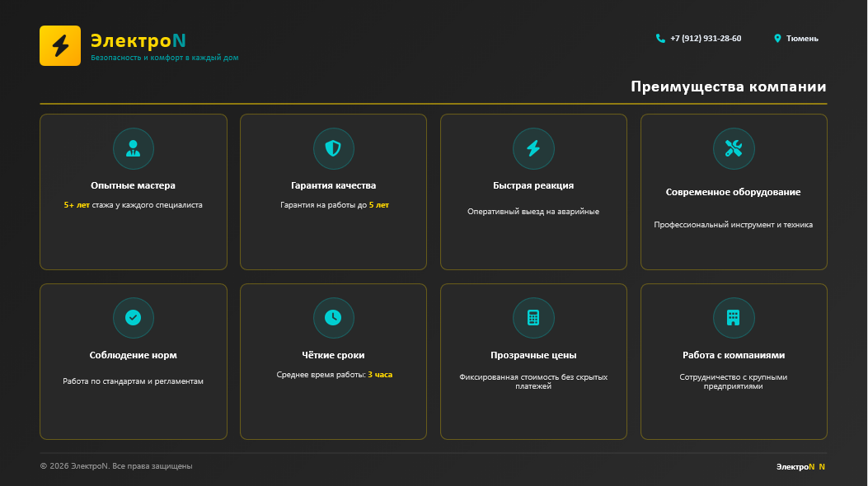Click the building icon for Работа с компаниями
The image size is (868, 486).
pos(734,317)
